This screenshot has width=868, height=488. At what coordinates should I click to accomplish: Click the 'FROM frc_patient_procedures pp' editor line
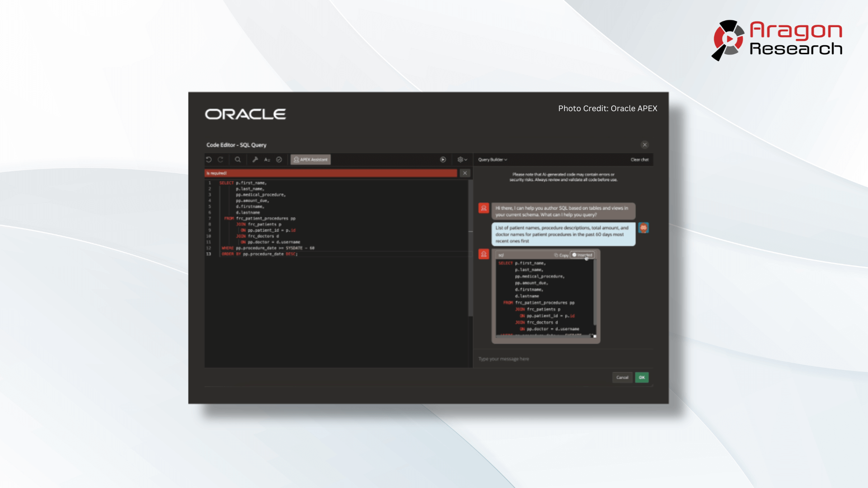(259, 218)
